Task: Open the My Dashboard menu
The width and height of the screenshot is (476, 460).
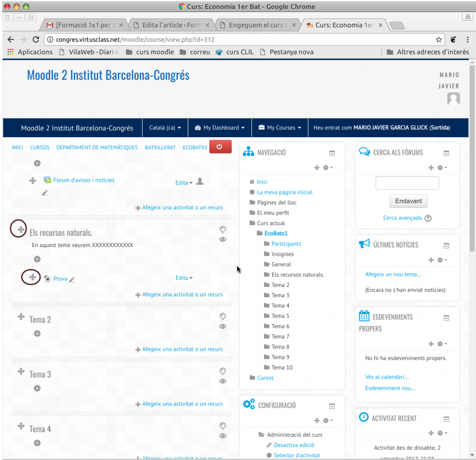Action: click(x=219, y=127)
